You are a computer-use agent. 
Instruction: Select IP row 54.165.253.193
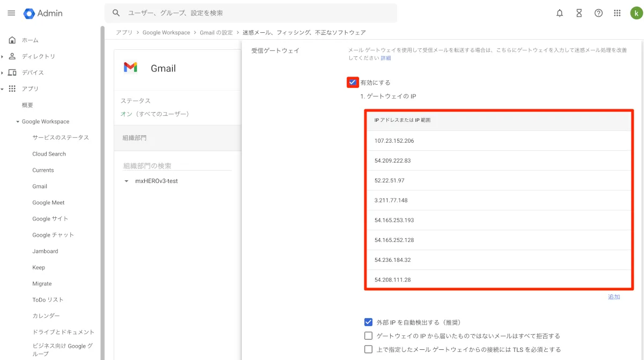pos(499,220)
